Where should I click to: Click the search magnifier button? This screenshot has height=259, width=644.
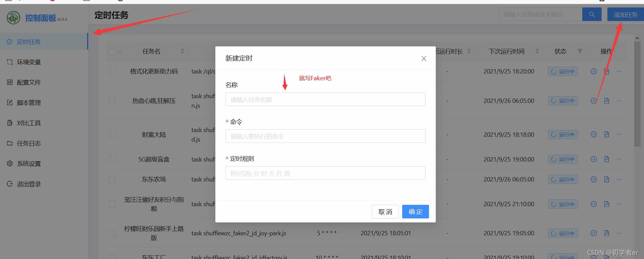[x=592, y=15]
